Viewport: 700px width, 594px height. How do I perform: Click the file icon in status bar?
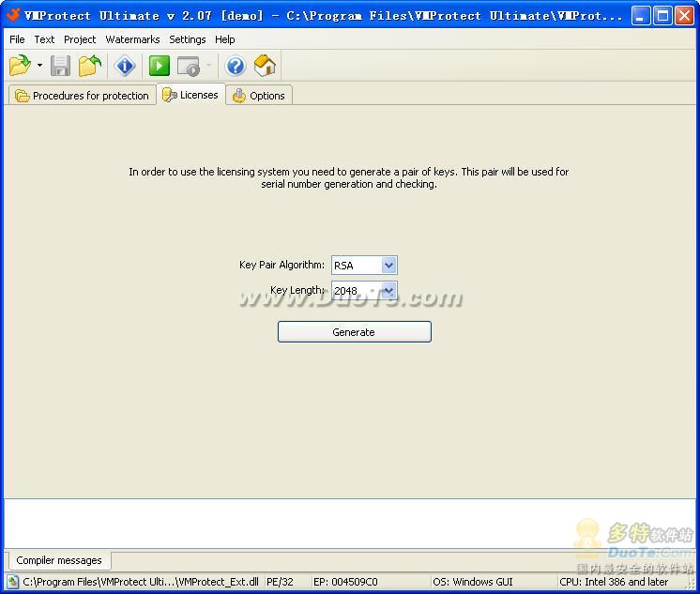12,582
